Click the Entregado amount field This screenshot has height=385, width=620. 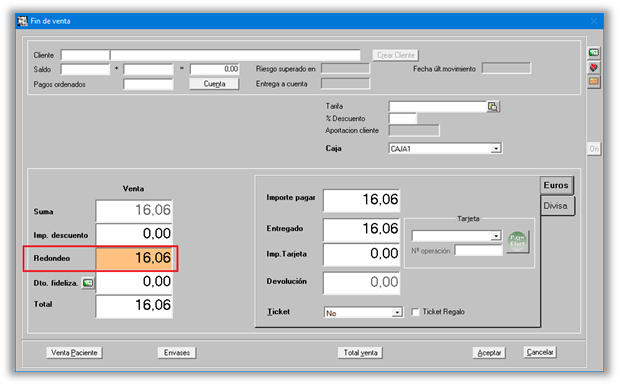(x=361, y=229)
